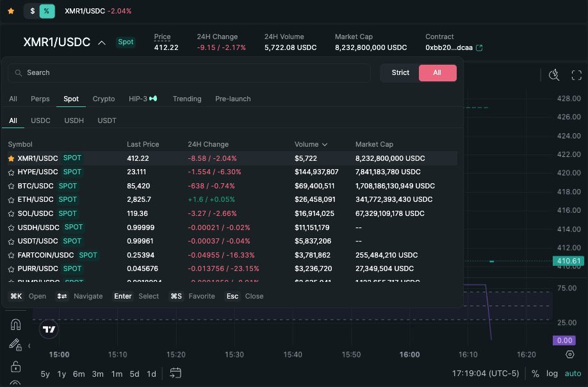The width and height of the screenshot is (588, 387).
Task: Favorite USDH/USDC with its star
Action: (12, 228)
